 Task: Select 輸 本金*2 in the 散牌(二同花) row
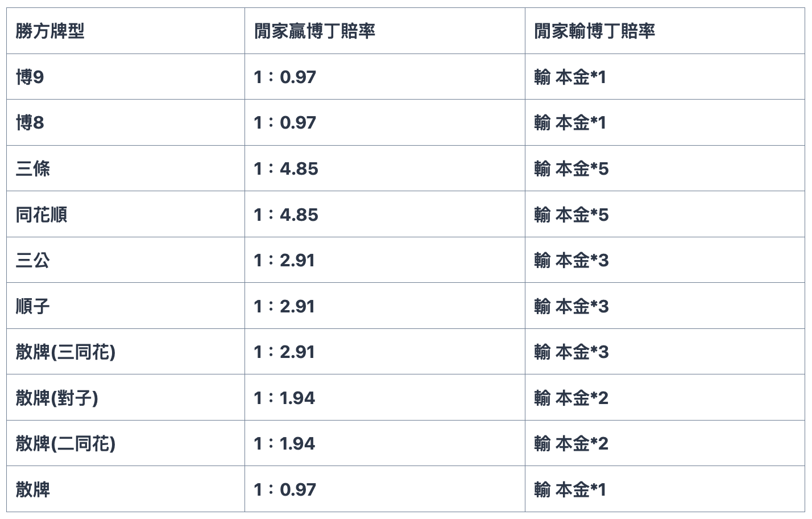pyautogui.click(x=571, y=444)
